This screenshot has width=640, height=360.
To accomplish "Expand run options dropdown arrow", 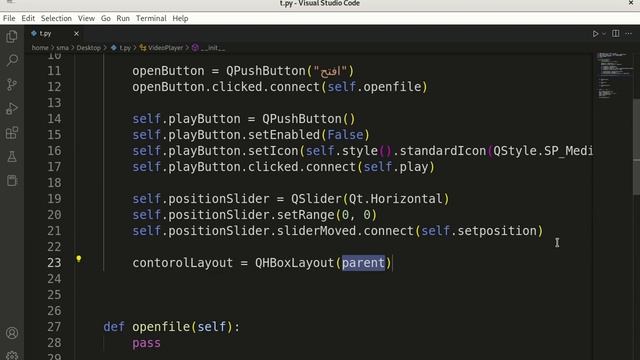I will click(x=604, y=34).
